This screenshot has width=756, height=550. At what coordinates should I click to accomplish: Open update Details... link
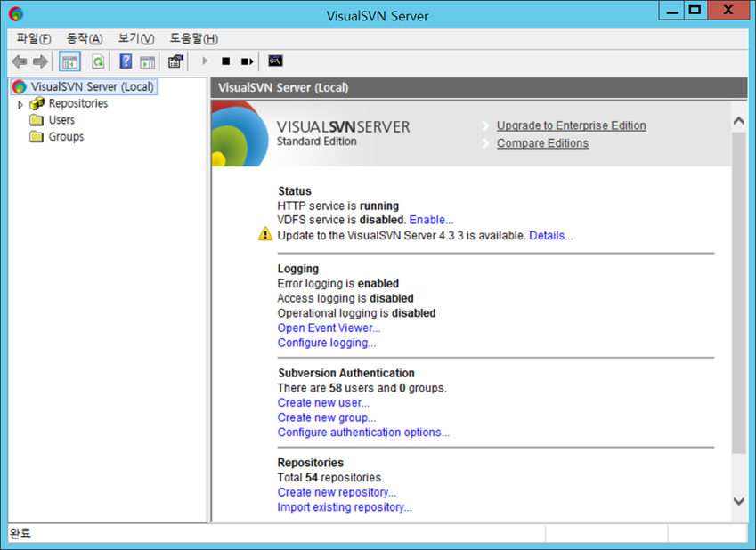(x=551, y=236)
